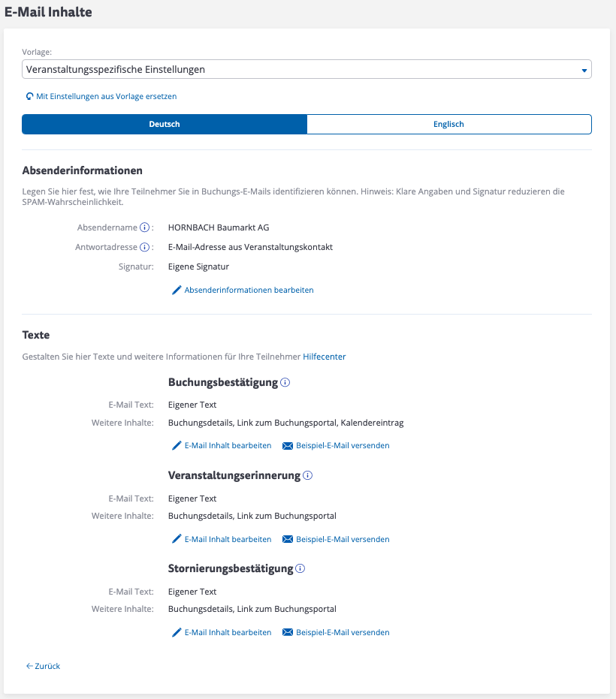Open the Hilfecenter link
Image resolution: width=616 pixels, height=699 pixels.
325,357
